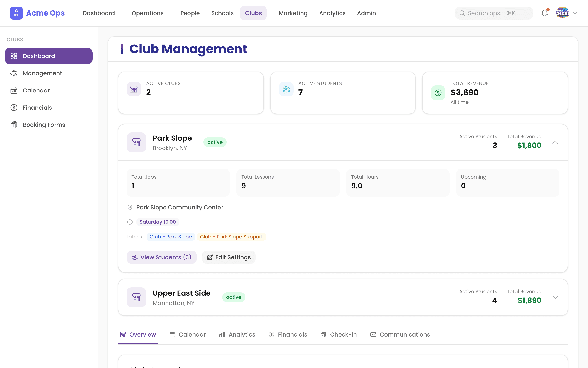Open the notifications bell
The height and width of the screenshot is (368, 588).
click(x=545, y=13)
